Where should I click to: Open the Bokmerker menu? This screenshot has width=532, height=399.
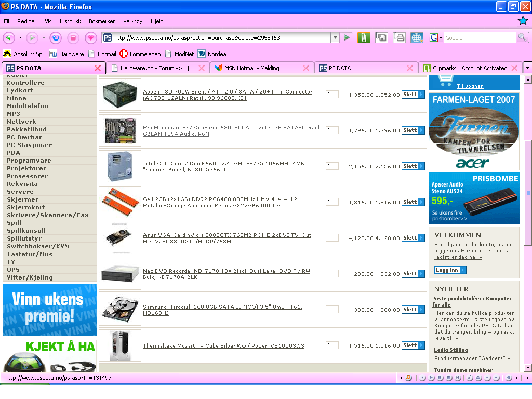(102, 21)
